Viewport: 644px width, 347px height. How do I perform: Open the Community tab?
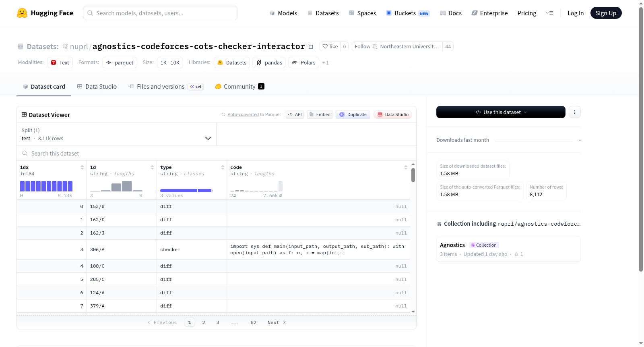[x=240, y=87]
